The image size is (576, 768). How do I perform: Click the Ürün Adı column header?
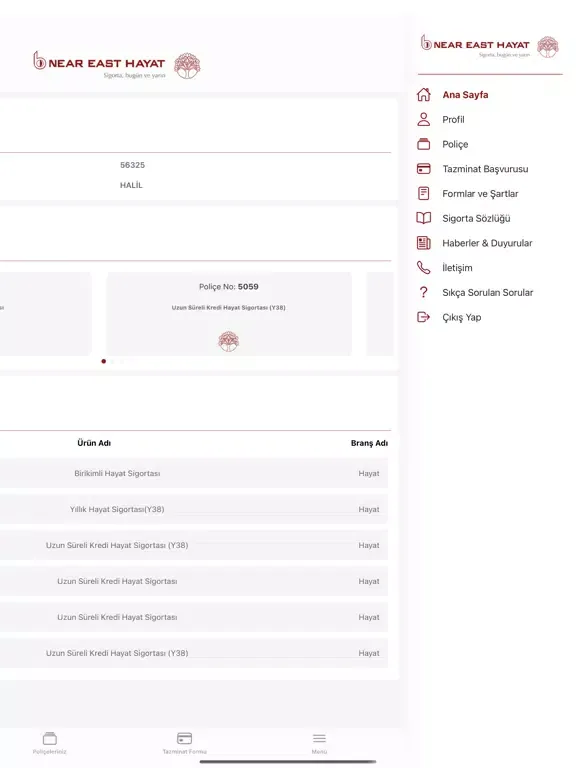point(94,443)
